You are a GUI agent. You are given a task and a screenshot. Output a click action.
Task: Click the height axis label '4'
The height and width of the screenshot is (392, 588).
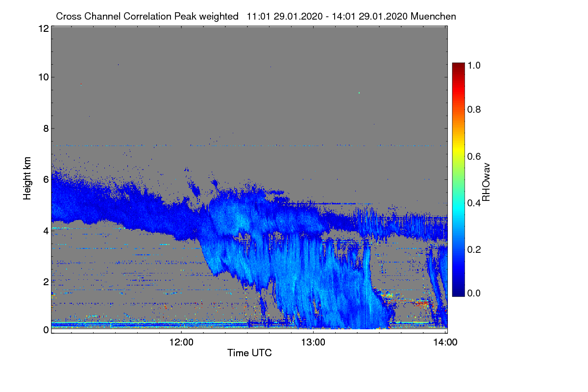(x=45, y=230)
